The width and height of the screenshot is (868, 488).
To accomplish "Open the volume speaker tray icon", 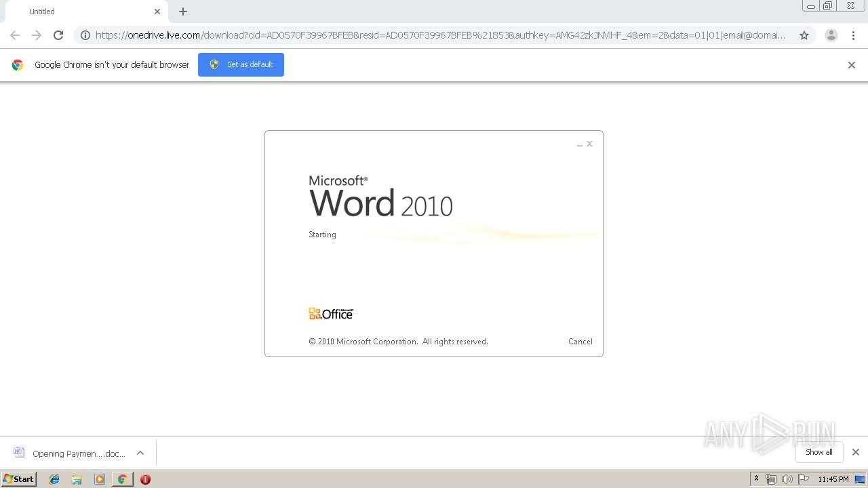I will [x=787, y=479].
